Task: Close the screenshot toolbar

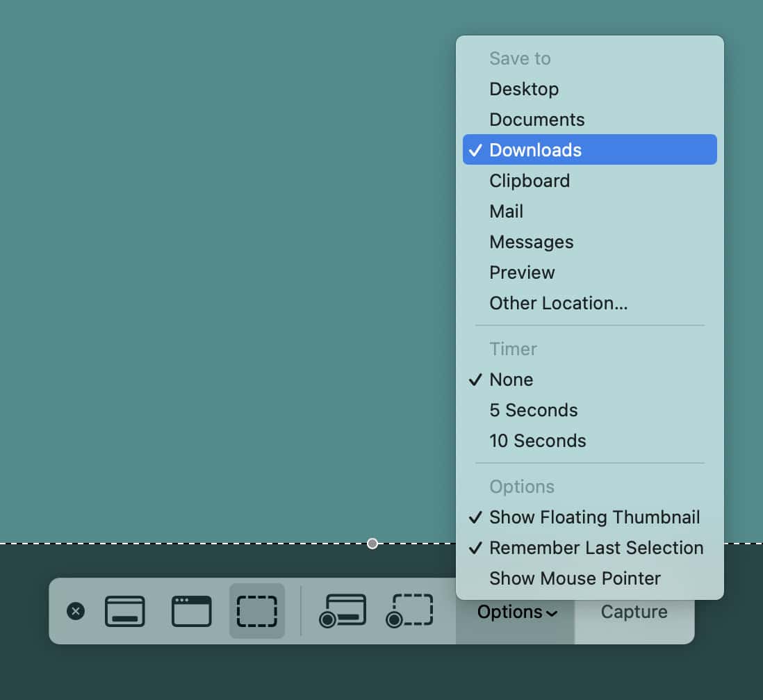Action: [x=76, y=612]
